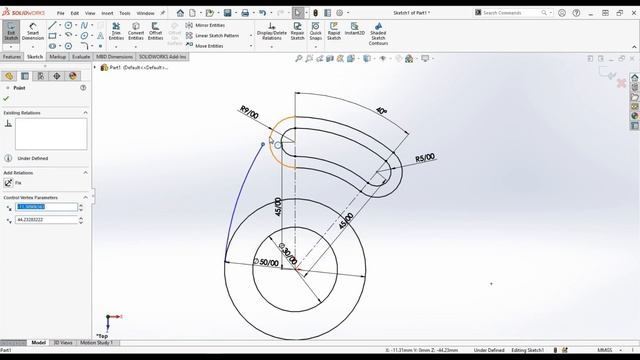This screenshot has width=640, height=360.
Task: Switch to the Markup tab
Action: pos(58,57)
